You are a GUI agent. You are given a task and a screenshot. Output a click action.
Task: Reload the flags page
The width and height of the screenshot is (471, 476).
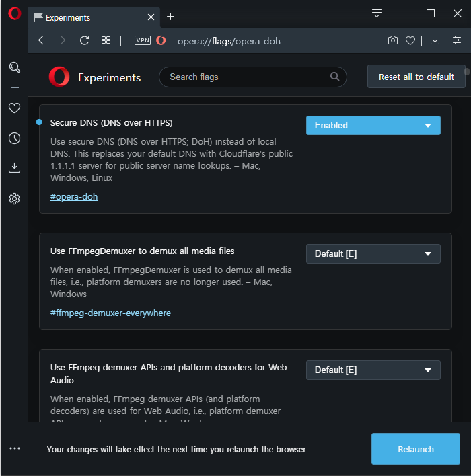85,40
